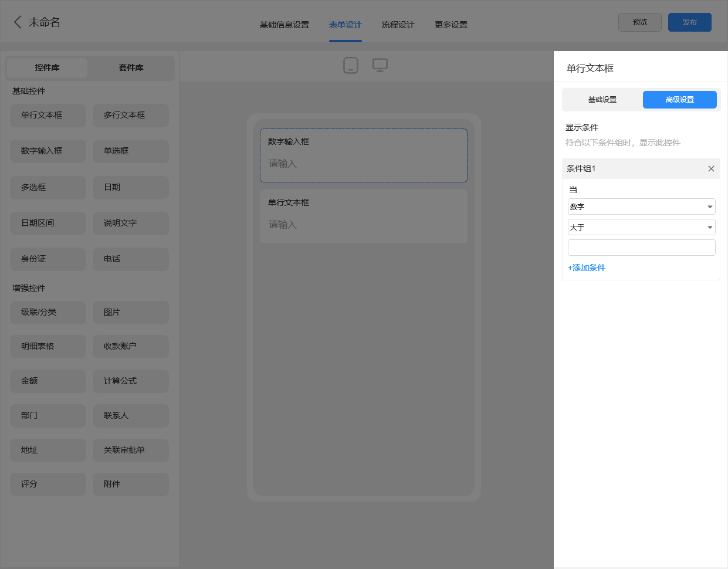Select the 单行文本框 field on canvas
This screenshot has height=569, width=728.
pyautogui.click(x=364, y=216)
